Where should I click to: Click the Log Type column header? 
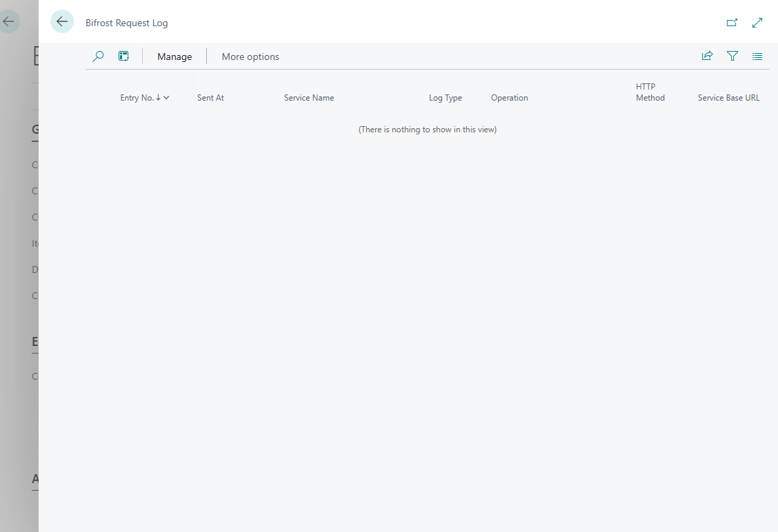point(446,98)
